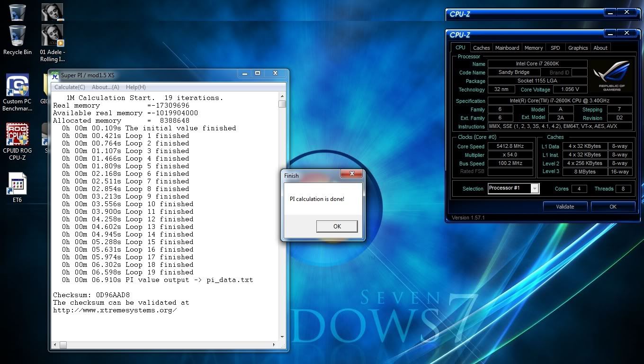644x364 pixels.
Task: Click the Bus Speed value 100.2 MHz
Action: pyautogui.click(x=510, y=164)
